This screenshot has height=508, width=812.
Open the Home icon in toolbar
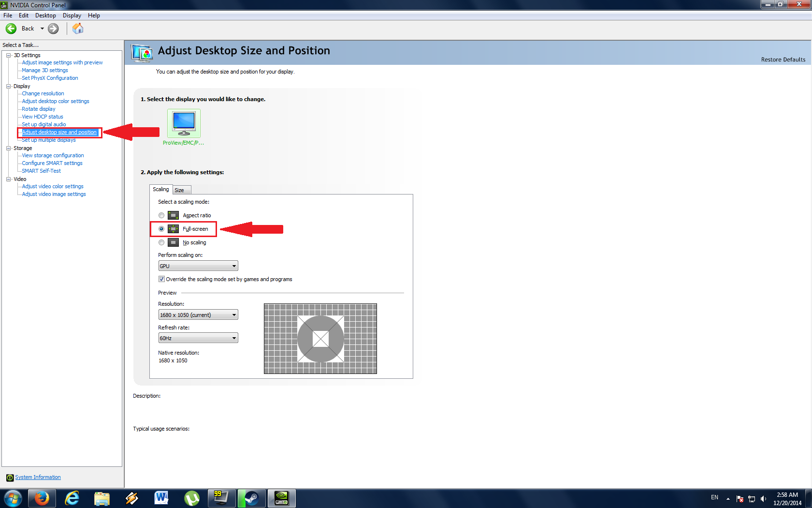[x=78, y=29]
